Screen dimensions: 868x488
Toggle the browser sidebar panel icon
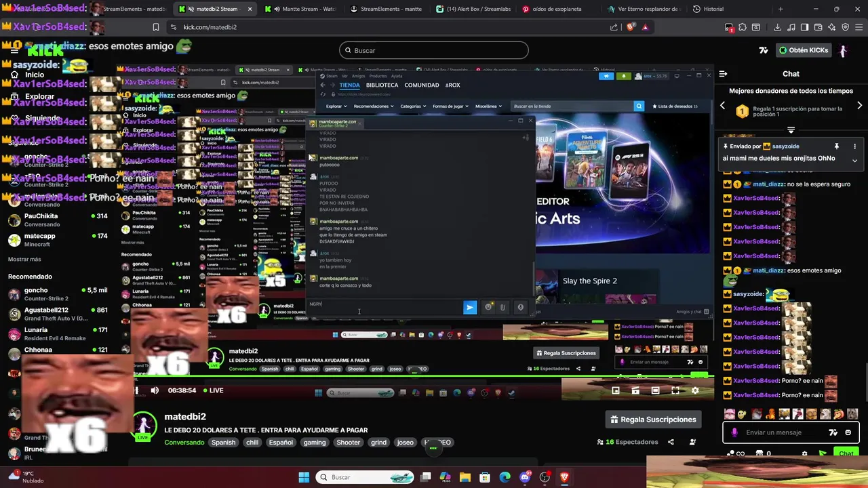coord(805,27)
